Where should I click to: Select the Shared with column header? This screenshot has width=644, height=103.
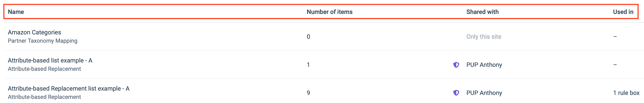click(x=482, y=12)
